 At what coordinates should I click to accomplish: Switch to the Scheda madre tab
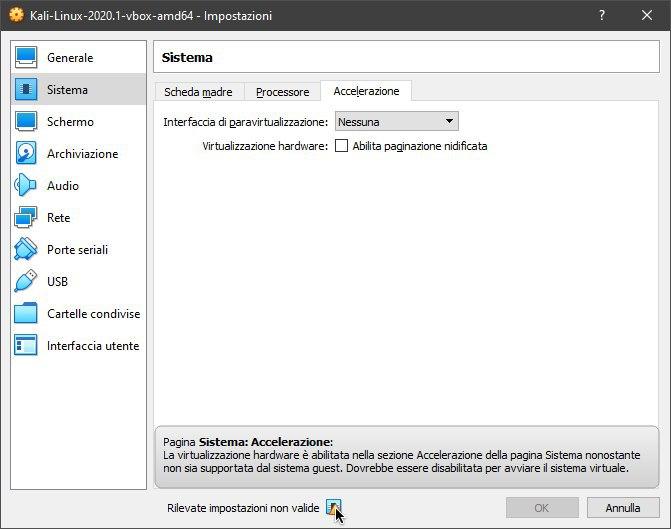pyautogui.click(x=198, y=92)
